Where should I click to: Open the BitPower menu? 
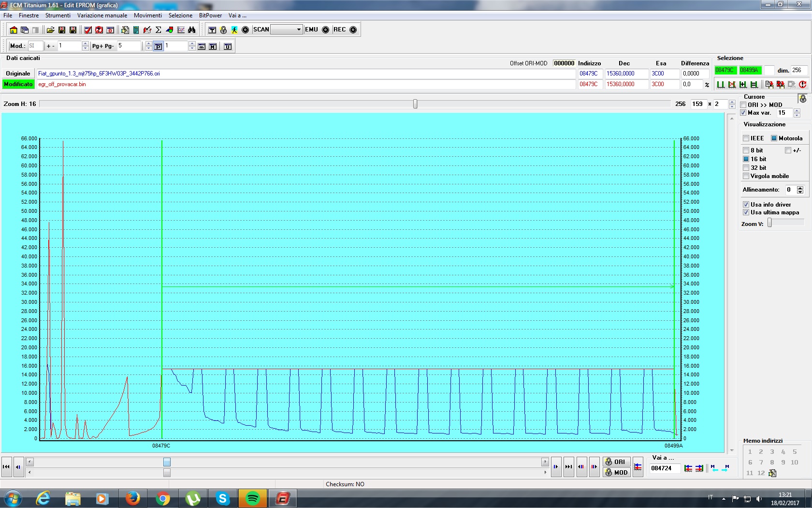[x=210, y=15]
